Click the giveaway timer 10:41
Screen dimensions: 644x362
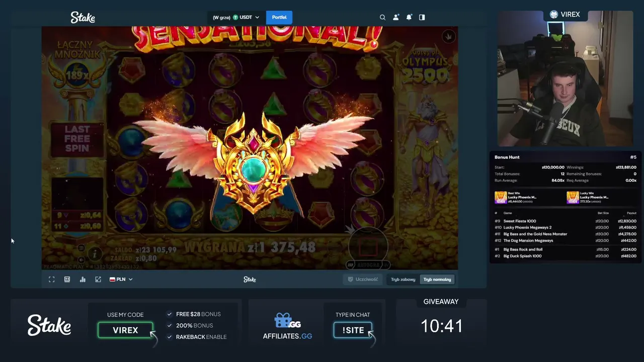click(442, 326)
